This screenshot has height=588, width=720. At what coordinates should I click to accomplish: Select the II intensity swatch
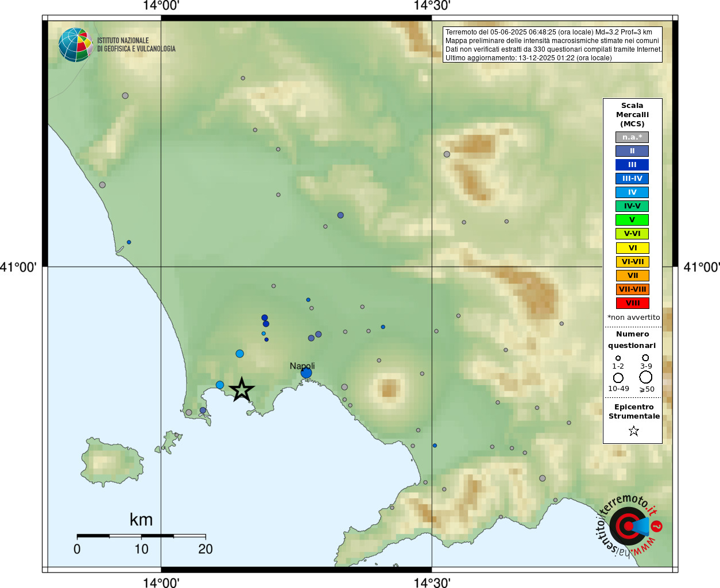pos(632,151)
